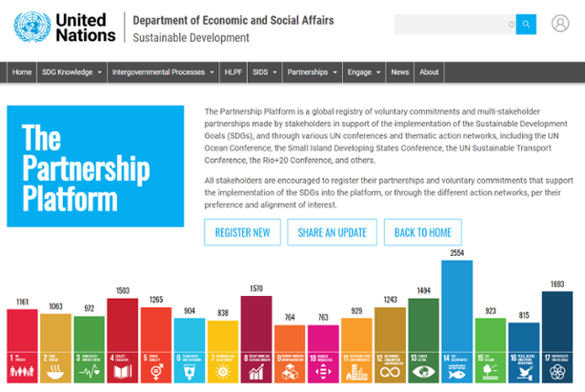Click the blue search magnifier button

(526, 25)
